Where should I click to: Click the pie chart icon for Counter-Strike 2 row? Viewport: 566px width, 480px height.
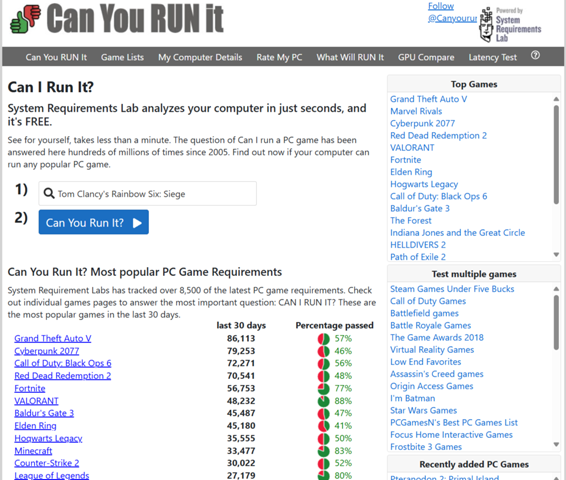[x=323, y=463]
